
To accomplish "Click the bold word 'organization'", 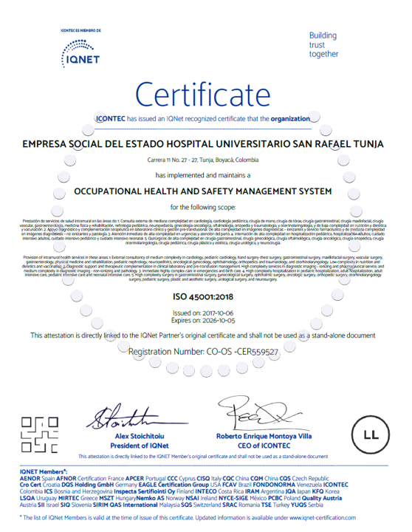I will [x=290, y=119].
